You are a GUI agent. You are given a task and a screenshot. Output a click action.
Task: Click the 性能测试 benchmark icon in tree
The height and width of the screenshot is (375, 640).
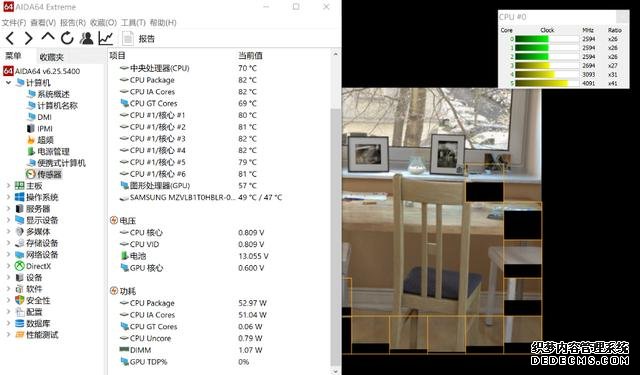click(x=20, y=335)
